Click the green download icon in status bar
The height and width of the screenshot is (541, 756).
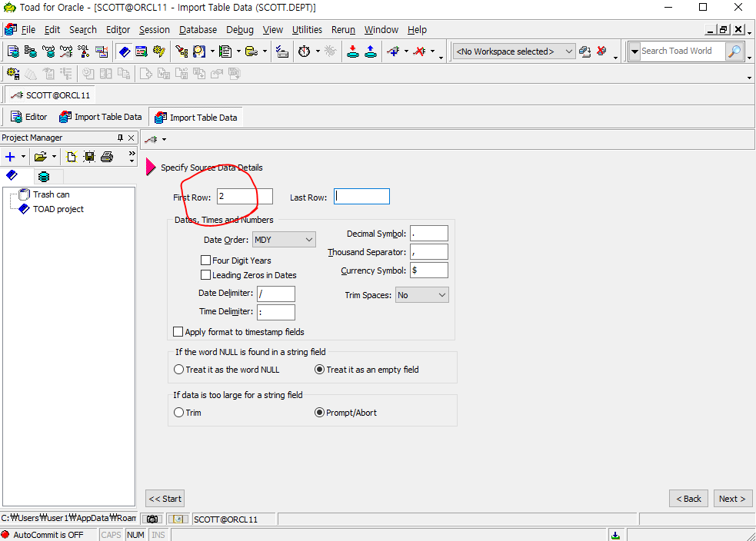615,535
